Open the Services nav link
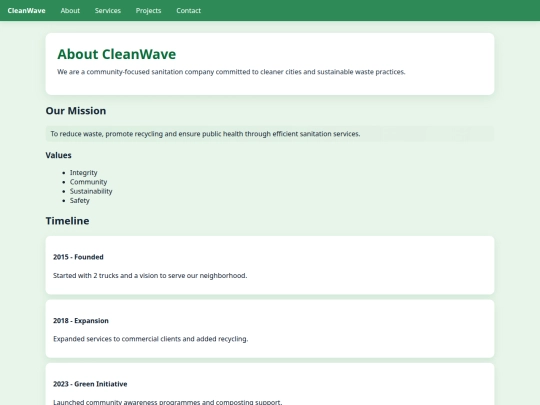 [x=108, y=11]
